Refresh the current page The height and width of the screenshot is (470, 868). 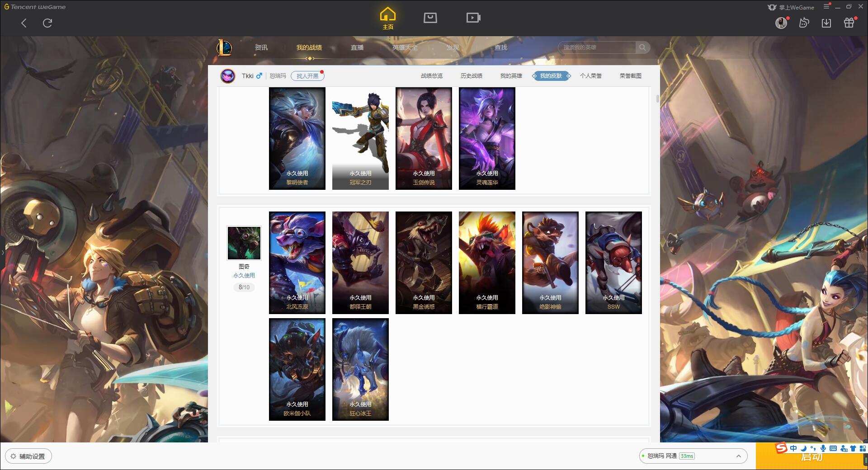coord(47,23)
